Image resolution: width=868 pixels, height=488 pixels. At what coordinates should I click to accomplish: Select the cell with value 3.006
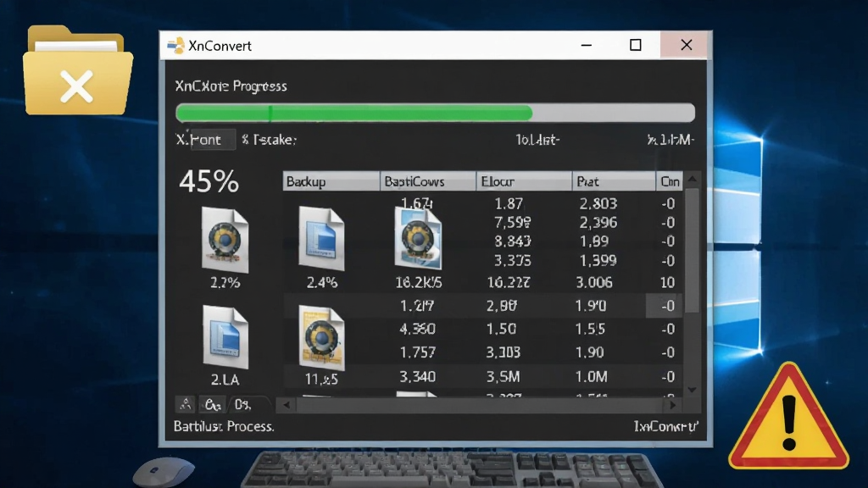[x=594, y=282]
